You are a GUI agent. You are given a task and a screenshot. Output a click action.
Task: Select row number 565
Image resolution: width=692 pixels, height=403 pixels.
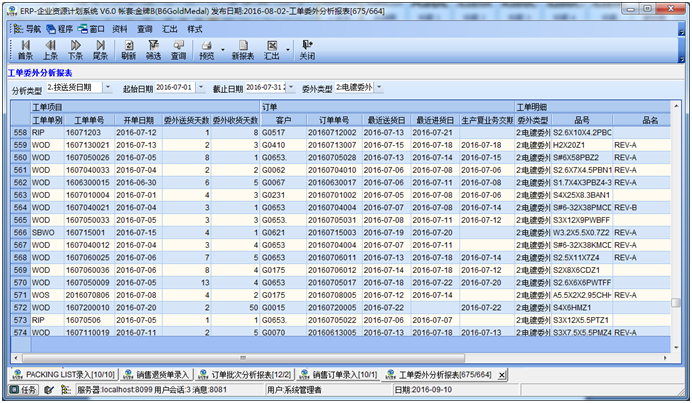pyautogui.click(x=20, y=220)
